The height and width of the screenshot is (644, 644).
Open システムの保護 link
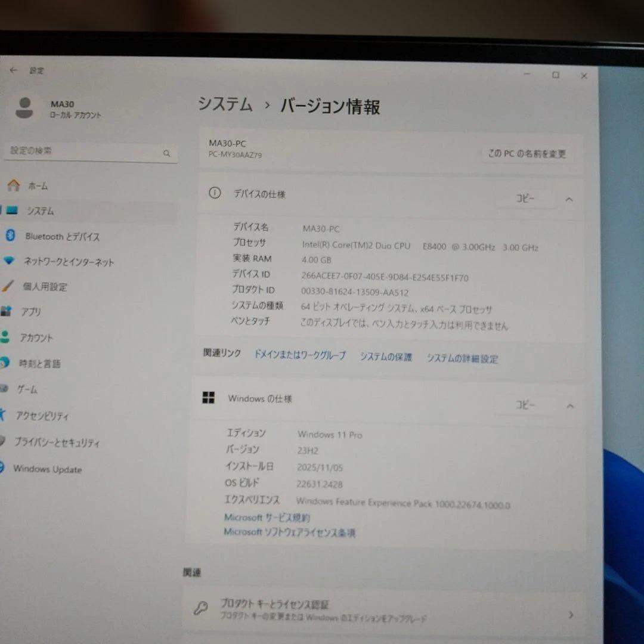pos(386,357)
